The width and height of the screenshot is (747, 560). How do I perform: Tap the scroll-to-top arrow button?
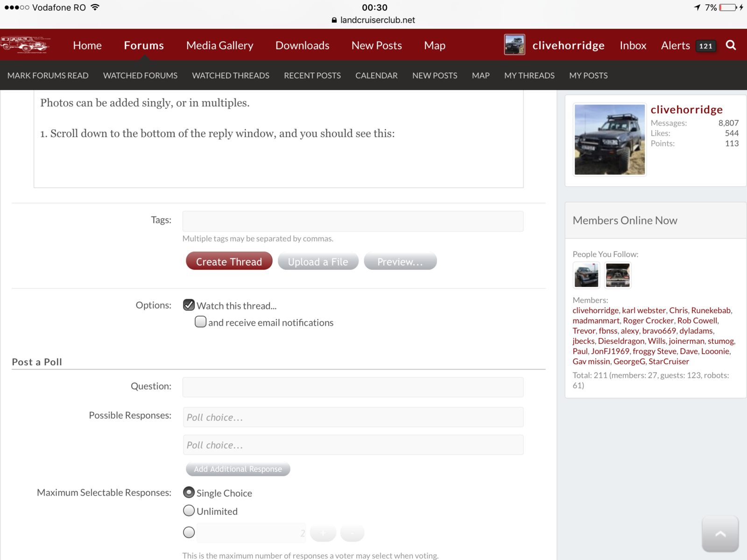pyautogui.click(x=720, y=533)
